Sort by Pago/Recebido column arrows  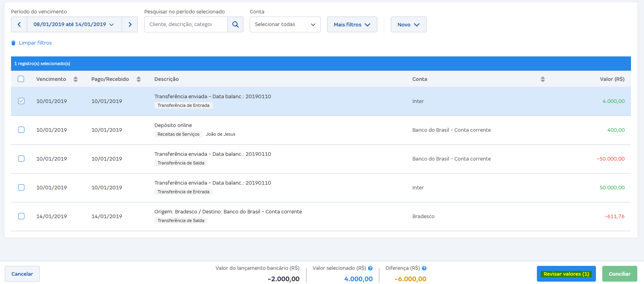(x=139, y=79)
